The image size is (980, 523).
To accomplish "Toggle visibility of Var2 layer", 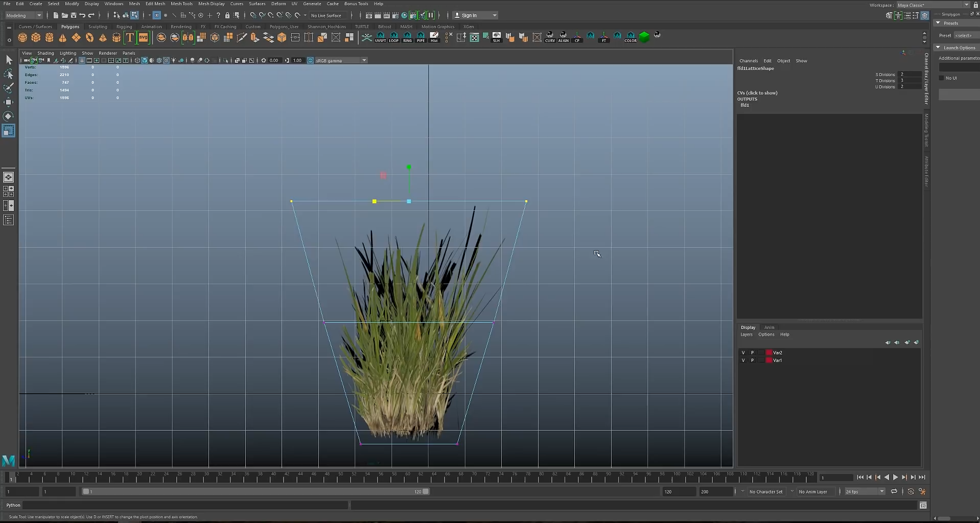I will click(x=743, y=352).
